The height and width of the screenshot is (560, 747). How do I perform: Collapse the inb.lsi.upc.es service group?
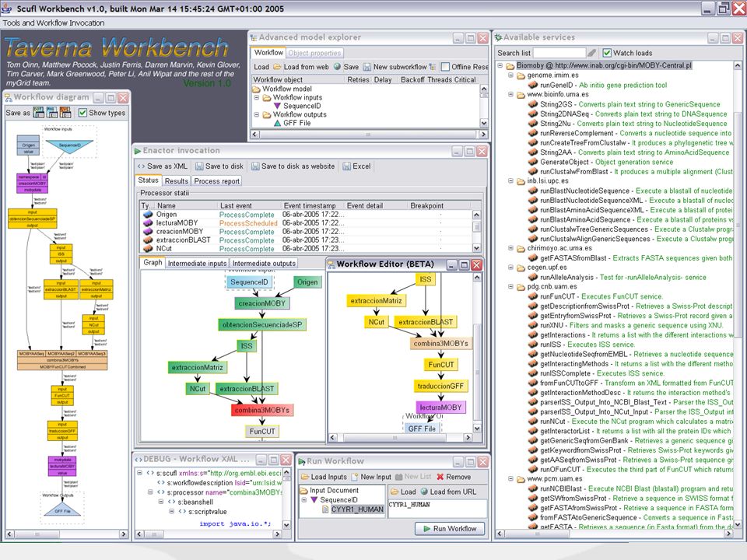(x=510, y=181)
